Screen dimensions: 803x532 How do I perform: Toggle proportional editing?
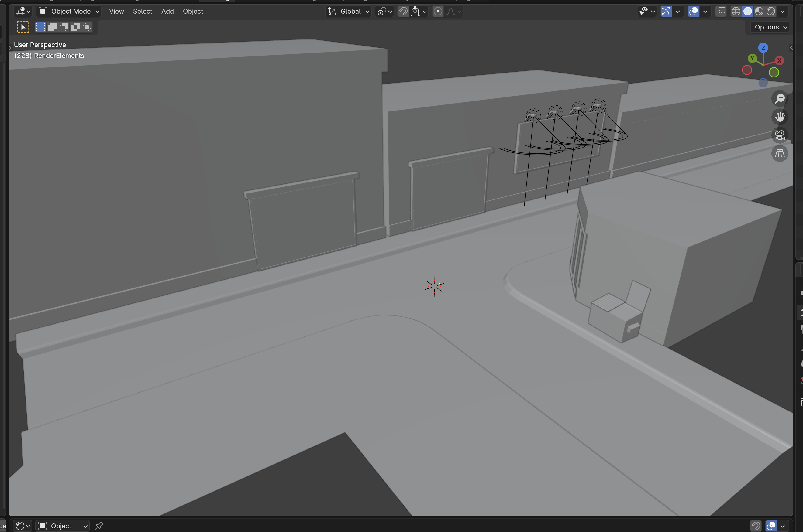click(x=438, y=12)
